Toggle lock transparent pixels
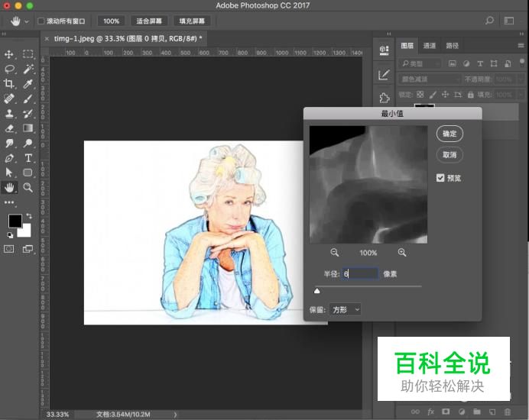 point(420,95)
